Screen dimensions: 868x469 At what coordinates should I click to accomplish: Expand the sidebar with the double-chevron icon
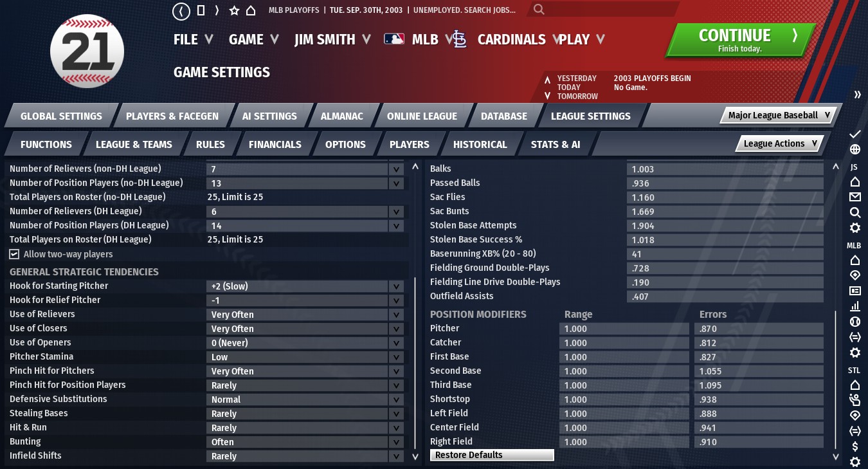click(x=857, y=95)
